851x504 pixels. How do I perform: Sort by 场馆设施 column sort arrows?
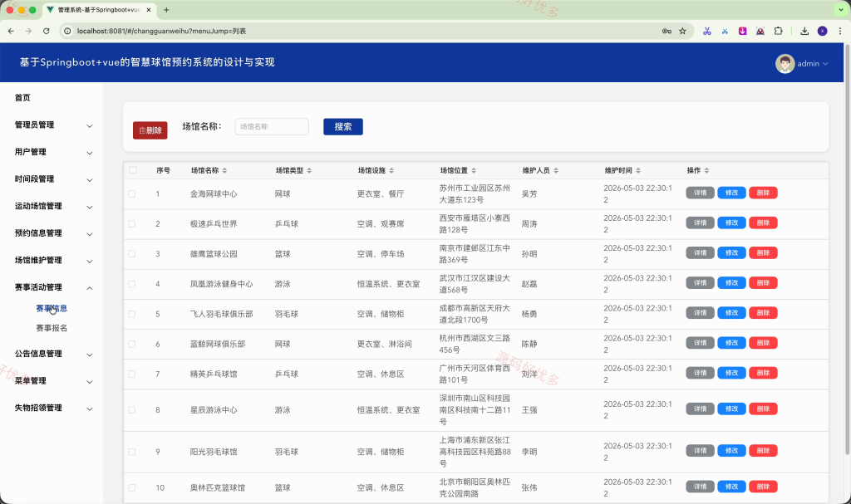click(391, 170)
